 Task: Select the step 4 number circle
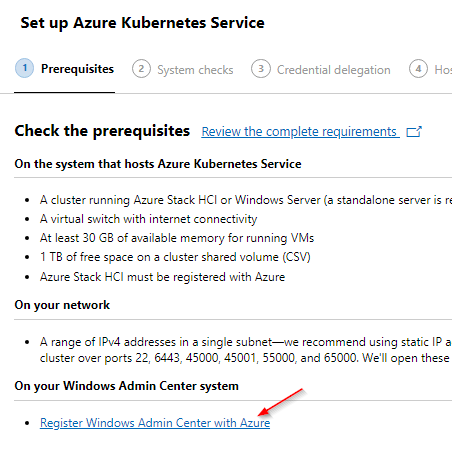(x=418, y=69)
